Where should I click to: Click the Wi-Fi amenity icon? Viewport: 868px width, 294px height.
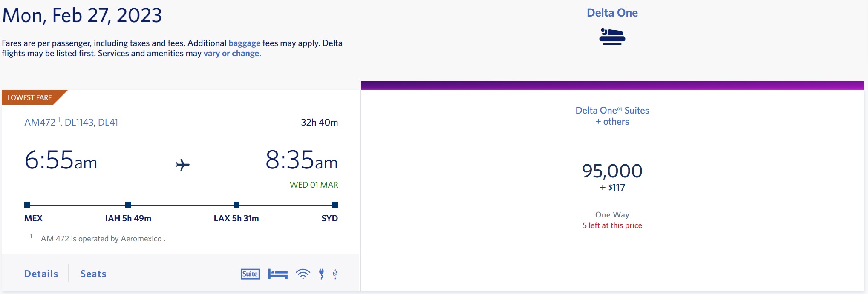(x=303, y=274)
